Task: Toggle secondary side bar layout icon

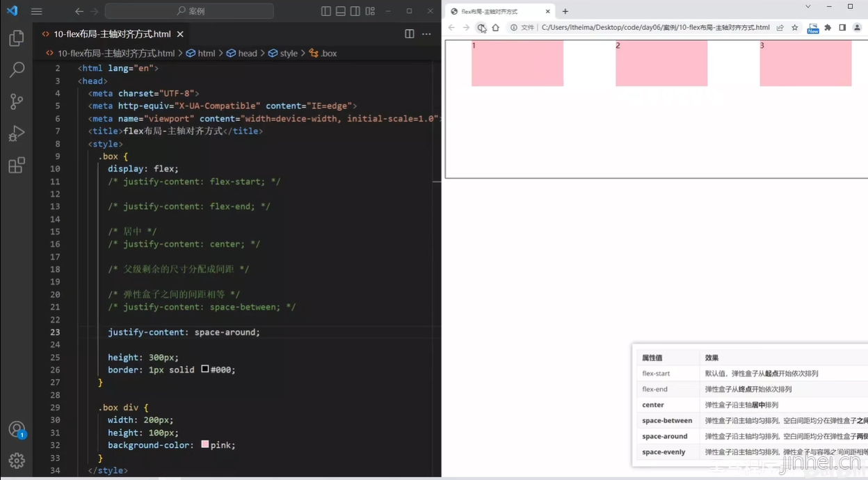Action: coord(355,11)
